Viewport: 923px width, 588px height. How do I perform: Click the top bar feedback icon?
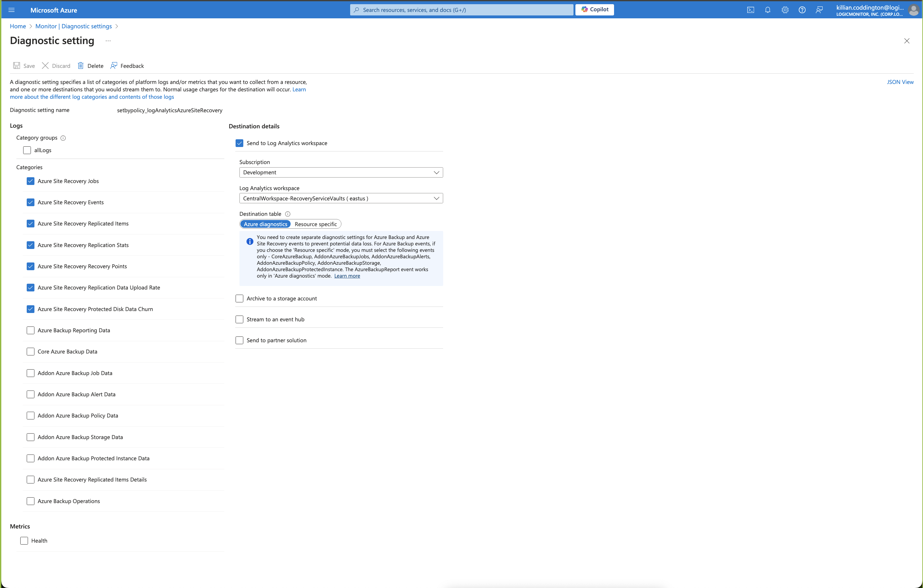coord(819,10)
